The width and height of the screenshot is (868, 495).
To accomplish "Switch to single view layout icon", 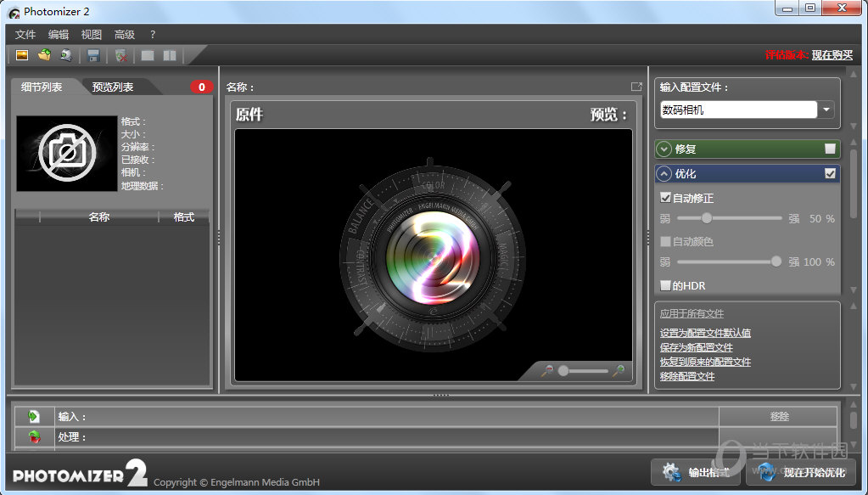I will (148, 55).
